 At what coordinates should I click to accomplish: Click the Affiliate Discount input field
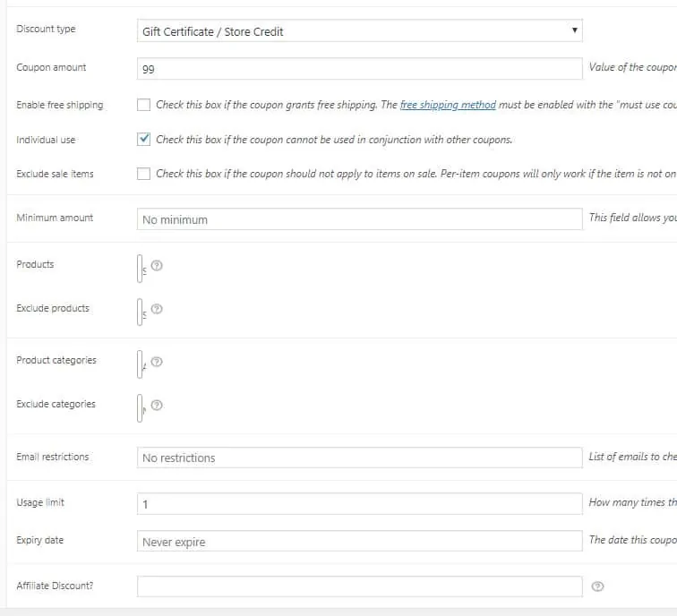pyautogui.click(x=360, y=586)
